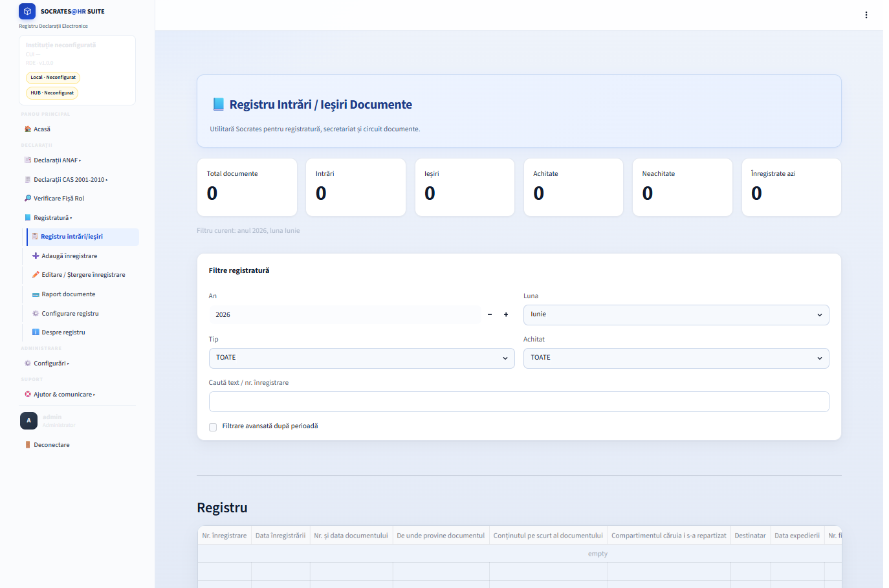Open Configurare registru item

point(70,314)
